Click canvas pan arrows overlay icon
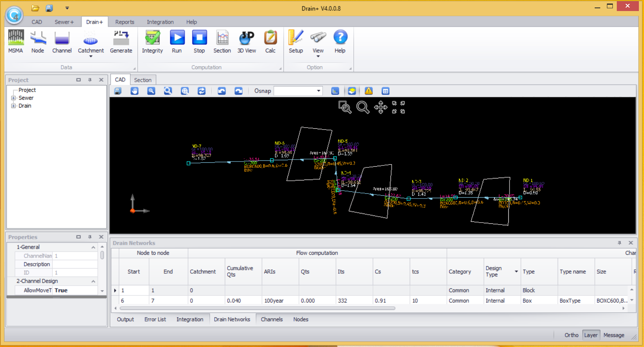Screen dimensions: 644x347 point(381,107)
